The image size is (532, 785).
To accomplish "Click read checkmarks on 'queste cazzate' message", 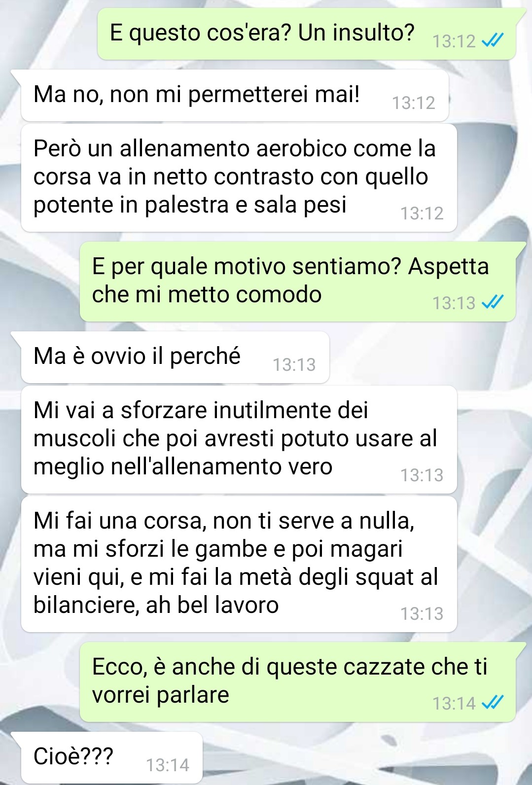I will click(493, 702).
